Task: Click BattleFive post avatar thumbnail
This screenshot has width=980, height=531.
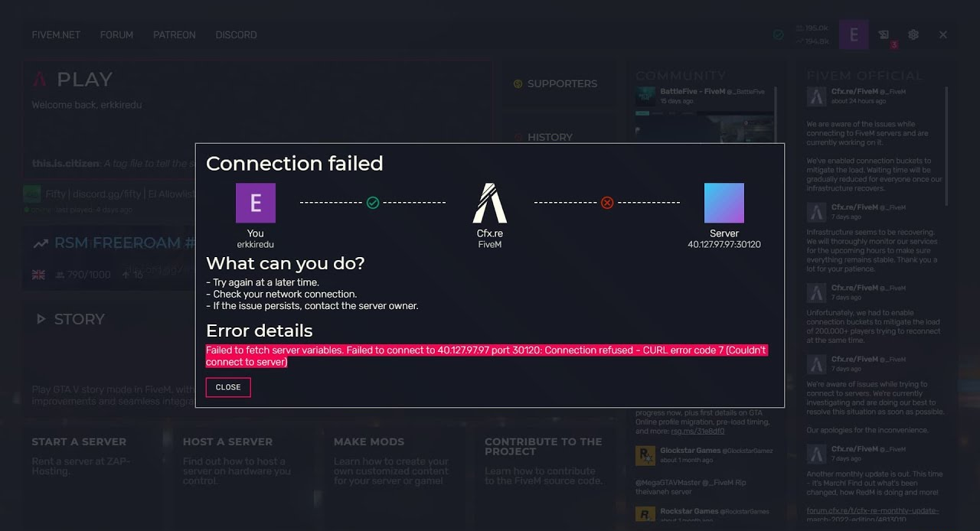Action: coord(645,96)
